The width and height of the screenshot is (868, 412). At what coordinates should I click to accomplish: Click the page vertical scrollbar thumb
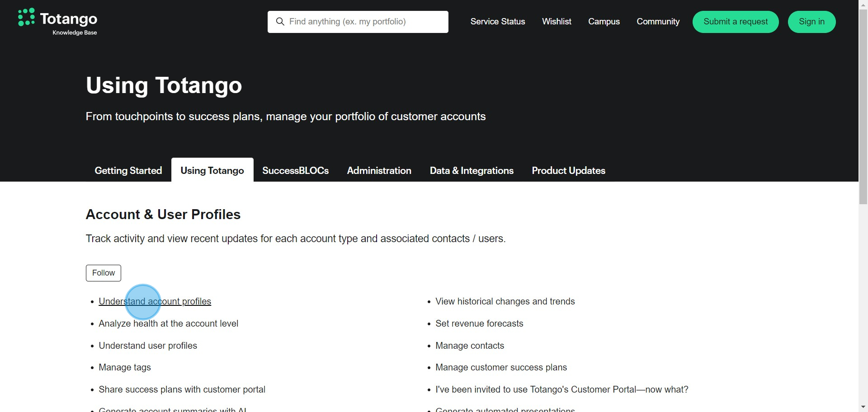tap(863, 106)
